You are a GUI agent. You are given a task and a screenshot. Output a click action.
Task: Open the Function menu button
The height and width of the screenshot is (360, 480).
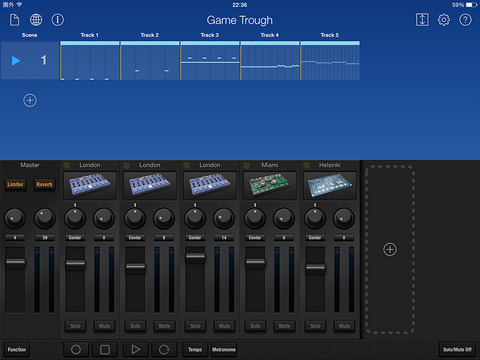click(x=17, y=349)
